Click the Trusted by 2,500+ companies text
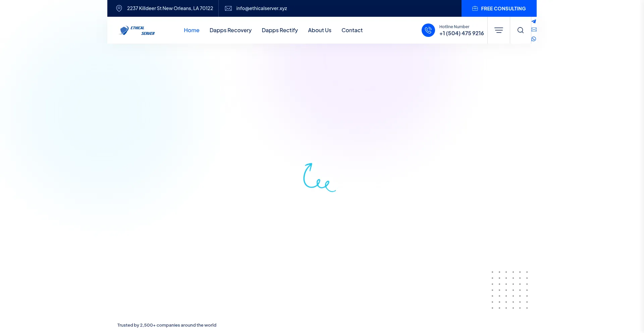Image resolution: width=644 pixels, height=333 pixels. (167, 325)
